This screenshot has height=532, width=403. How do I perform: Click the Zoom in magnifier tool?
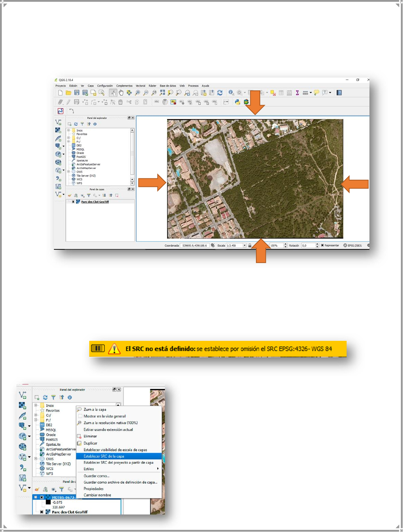coord(137,93)
